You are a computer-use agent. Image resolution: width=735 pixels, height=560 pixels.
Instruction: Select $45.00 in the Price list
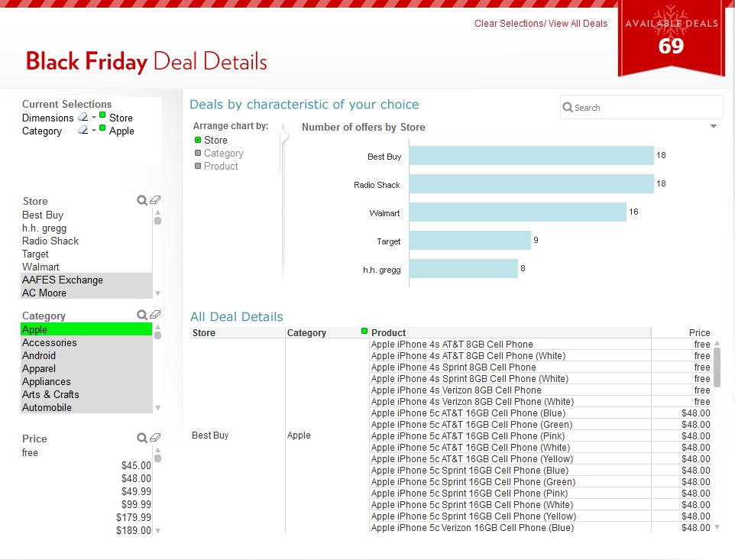click(87, 465)
